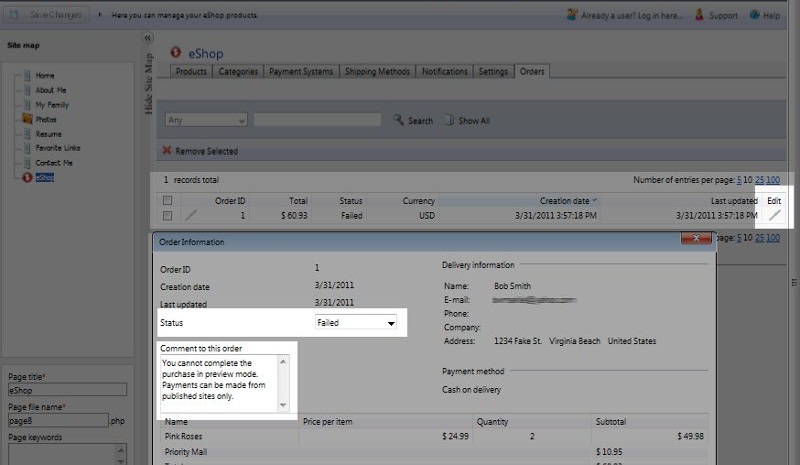
Task: Select Contact Me in the site map
Action: (54, 163)
